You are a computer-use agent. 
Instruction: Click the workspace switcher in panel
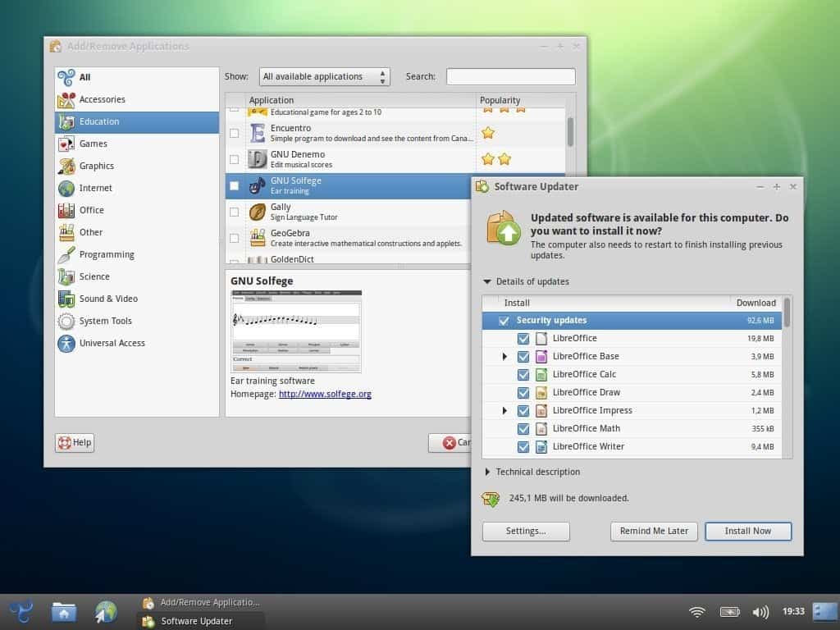click(x=825, y=611)
